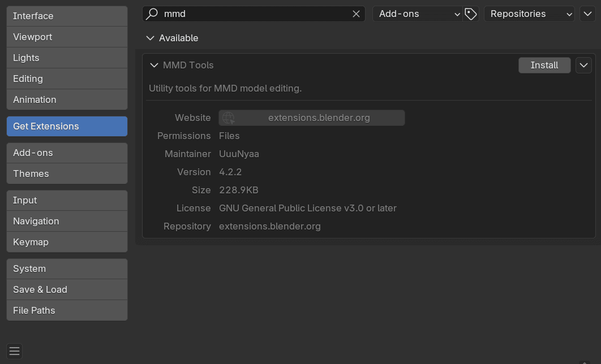601x364 pixels.
Task: Open the dropdown arrow next to Install
Action: click(x=583, y=65)
